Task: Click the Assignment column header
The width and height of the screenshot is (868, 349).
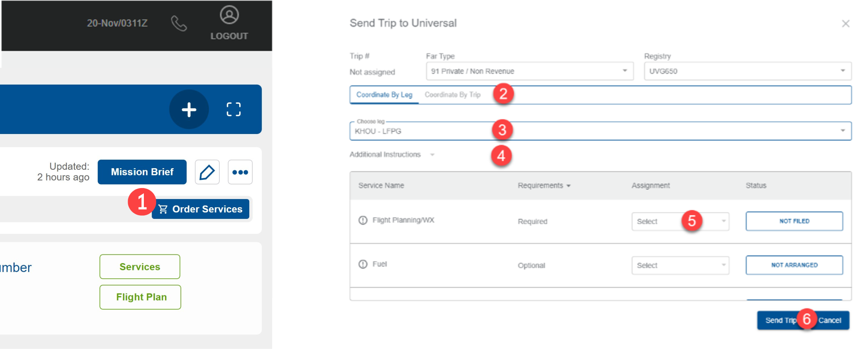Action: (651, 186)
